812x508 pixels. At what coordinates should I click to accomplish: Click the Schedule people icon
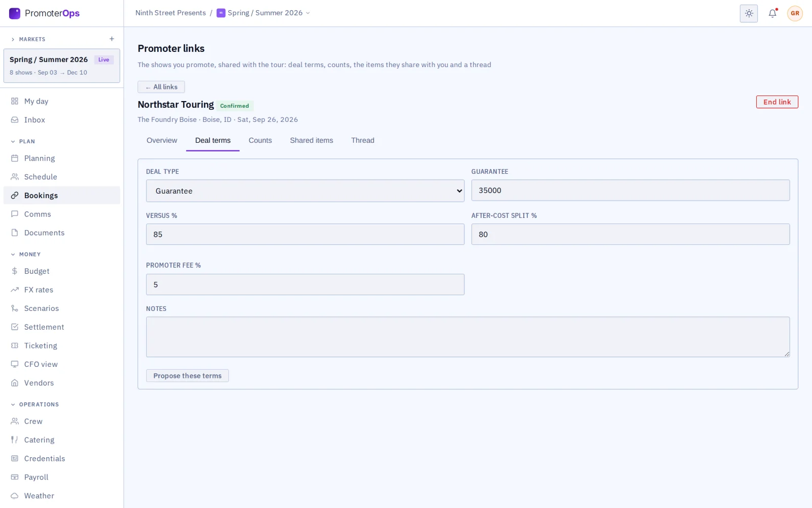(x=15, y=177)
